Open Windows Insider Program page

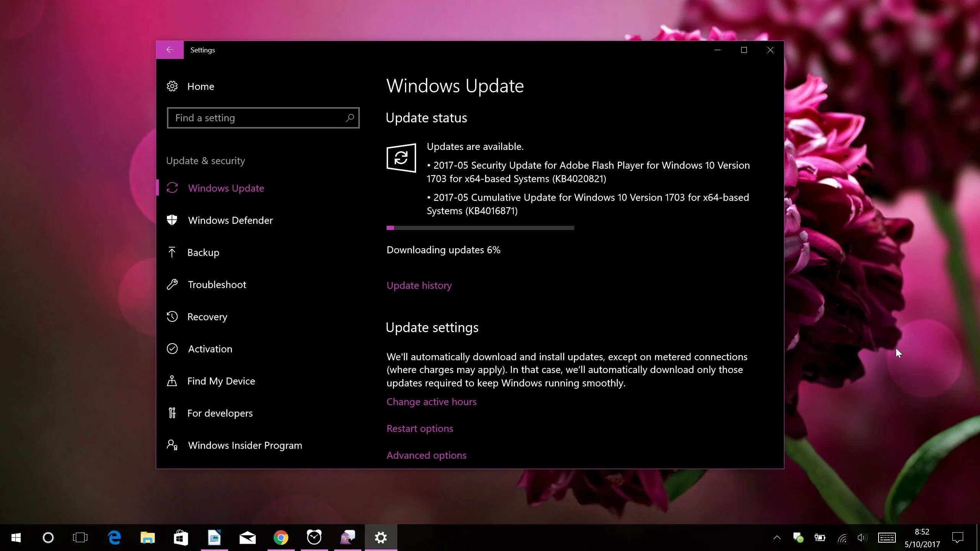click(245, 445)
